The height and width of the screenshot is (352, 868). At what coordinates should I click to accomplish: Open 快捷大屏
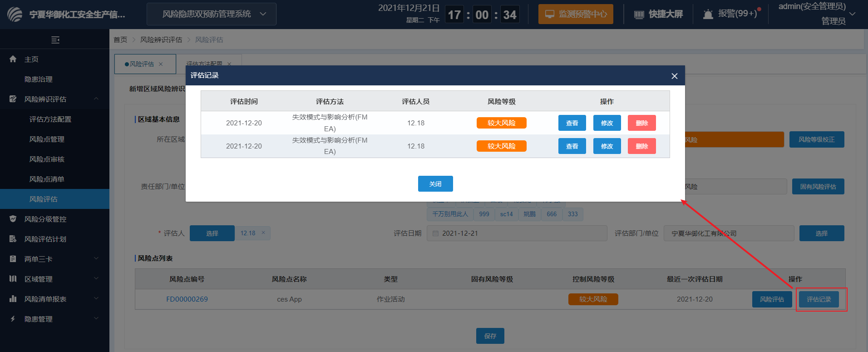point(659,14)
